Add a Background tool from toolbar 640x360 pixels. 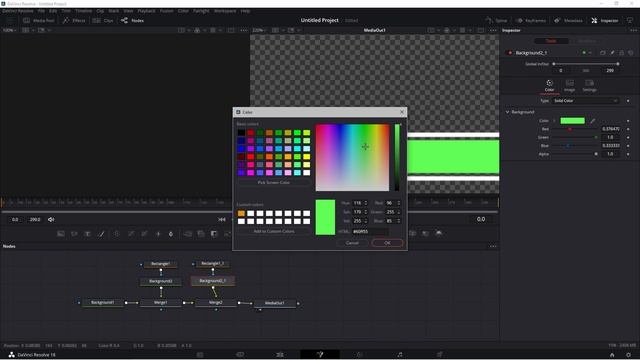(x=61, y=234)
